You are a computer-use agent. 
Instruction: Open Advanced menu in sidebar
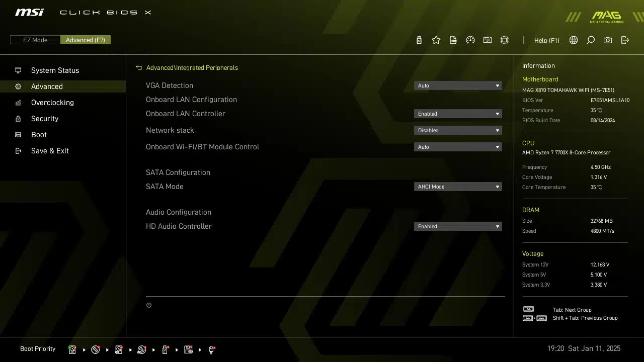click(x=47, y=86)
